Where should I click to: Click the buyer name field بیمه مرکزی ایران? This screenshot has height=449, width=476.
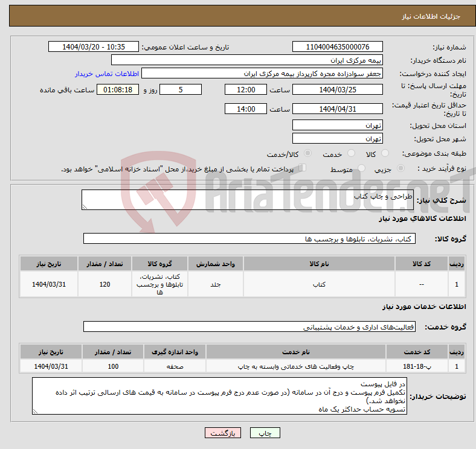coord(247,60)
